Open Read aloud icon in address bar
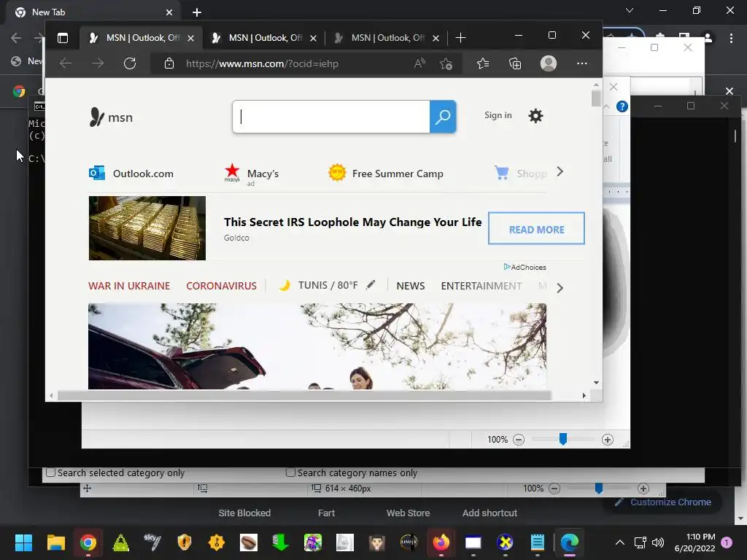747x560 pixels. [419, 63]
